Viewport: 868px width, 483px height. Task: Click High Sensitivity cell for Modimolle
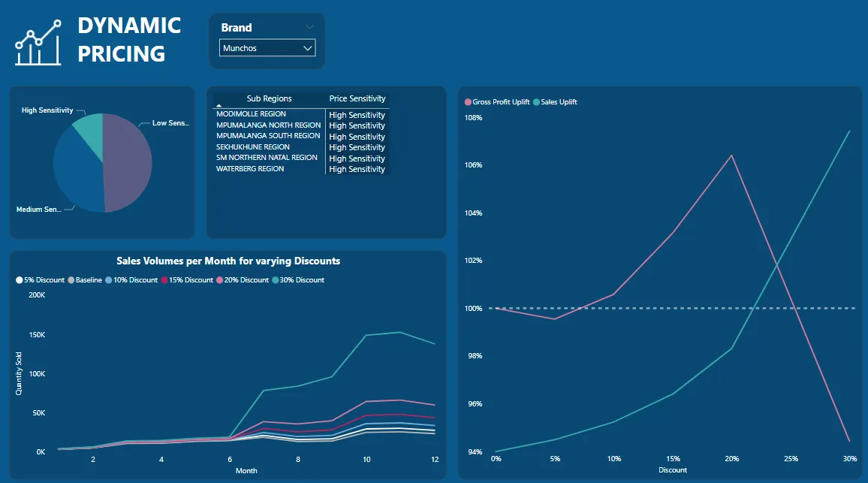357,115
